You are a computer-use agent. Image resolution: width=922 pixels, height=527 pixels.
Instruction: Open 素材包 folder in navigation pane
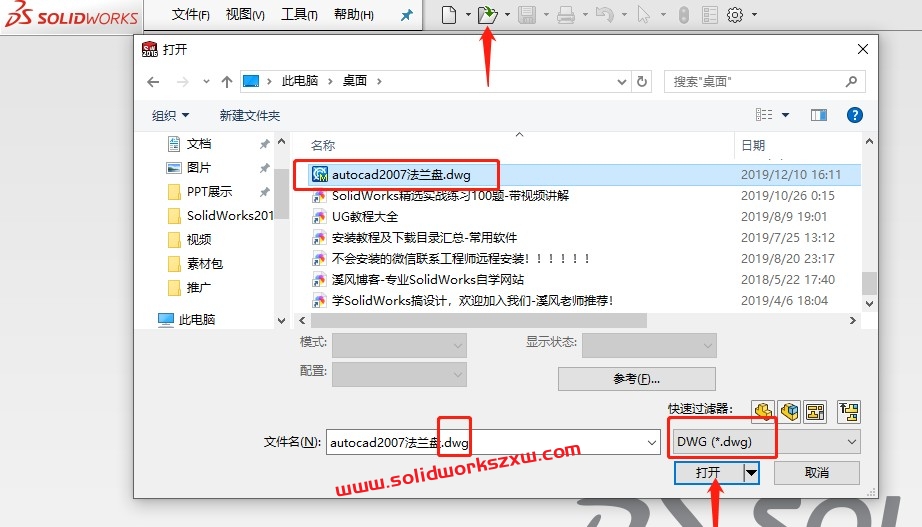click(x=205, y=264)
